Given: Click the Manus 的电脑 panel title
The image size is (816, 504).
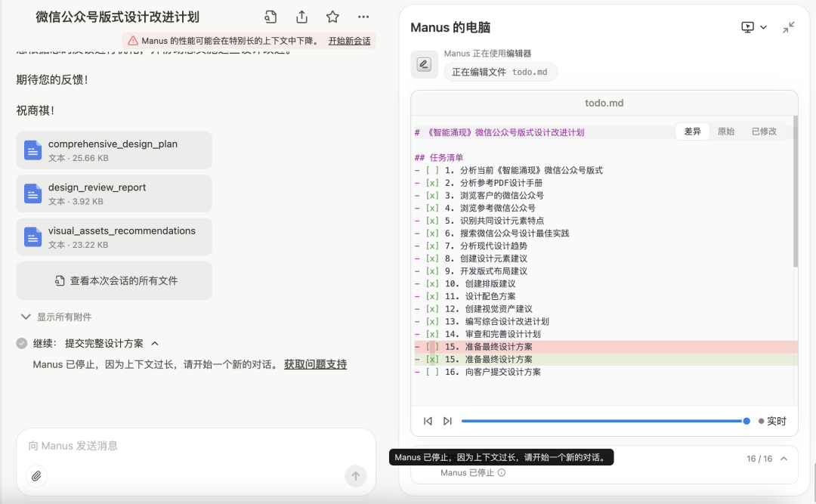Looking at the screenshot, I should click(450, 28).
